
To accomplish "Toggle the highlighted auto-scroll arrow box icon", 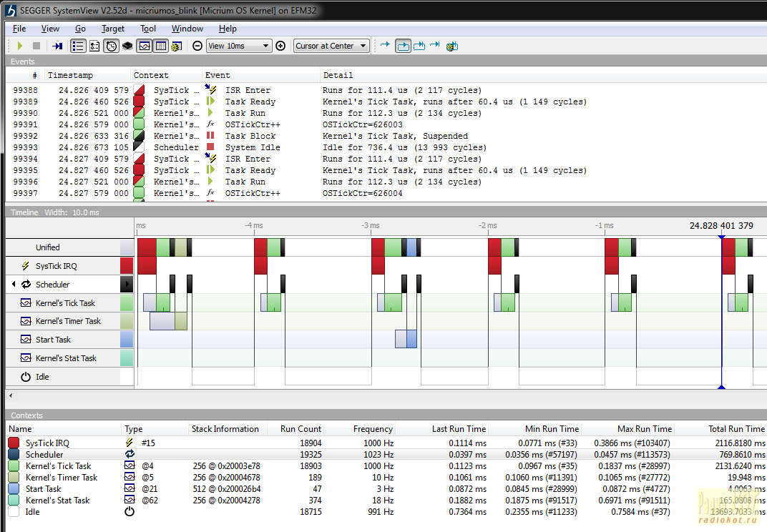I will pyautogui.click(x=403, y=46).
